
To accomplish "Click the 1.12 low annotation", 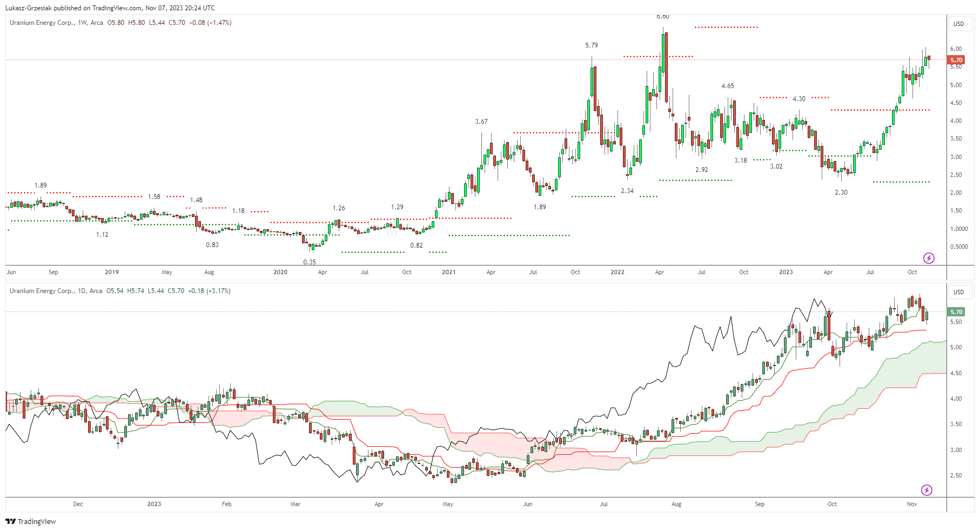I will click(x=102, y=235).
